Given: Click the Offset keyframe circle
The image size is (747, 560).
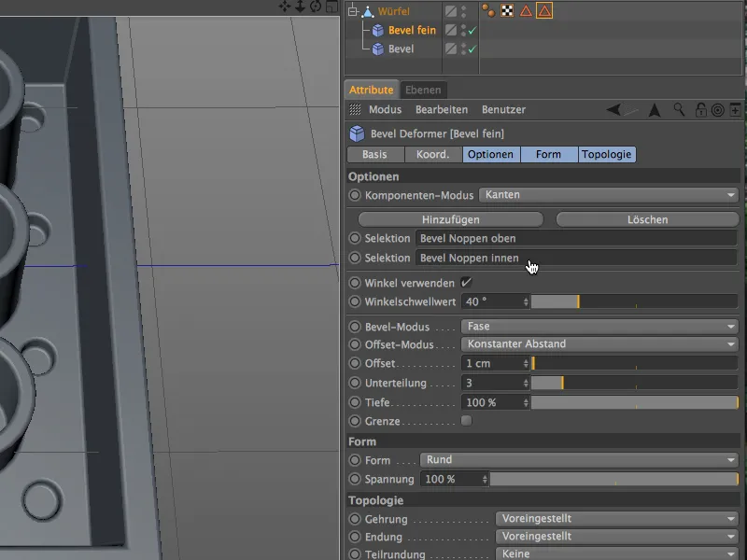Looking at the screenshot, I should [x=355, y=363].
